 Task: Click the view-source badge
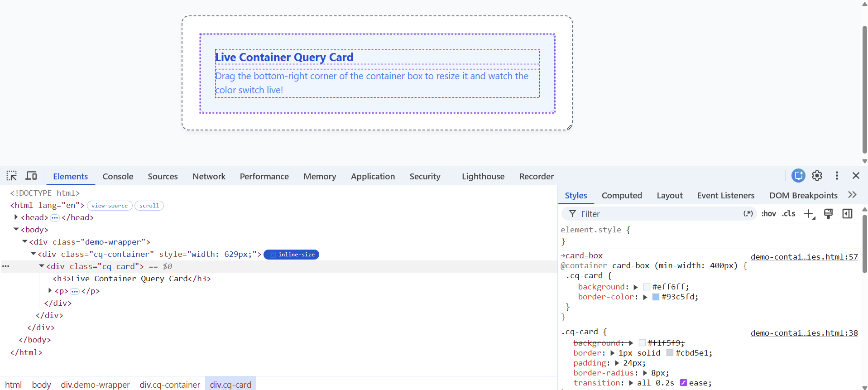pyautogui.click(x=110, y=206)
